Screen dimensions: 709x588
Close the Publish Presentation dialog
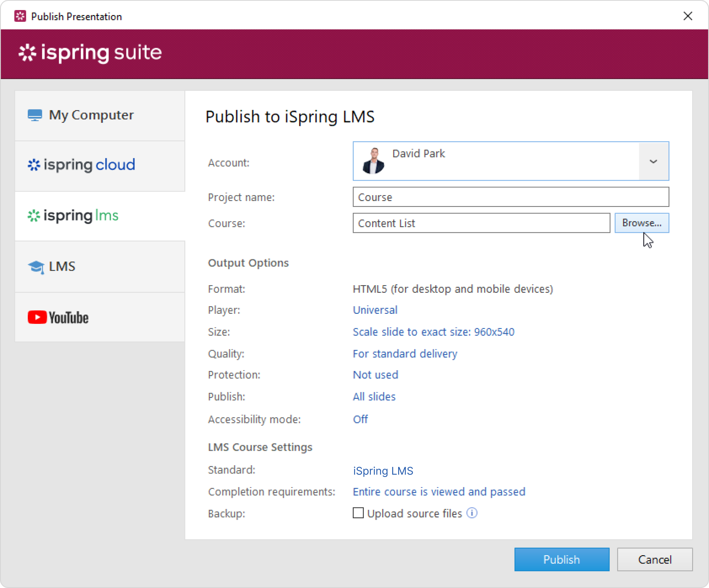688,16
